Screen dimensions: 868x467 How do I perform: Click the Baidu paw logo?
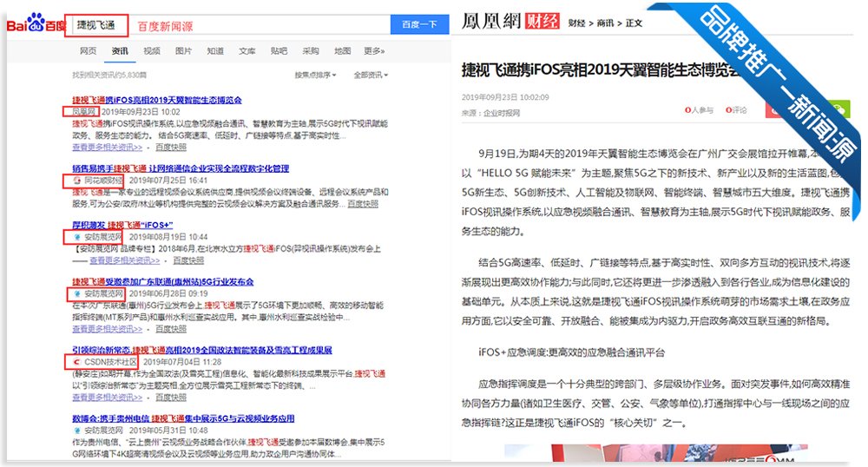coord(35,23)
